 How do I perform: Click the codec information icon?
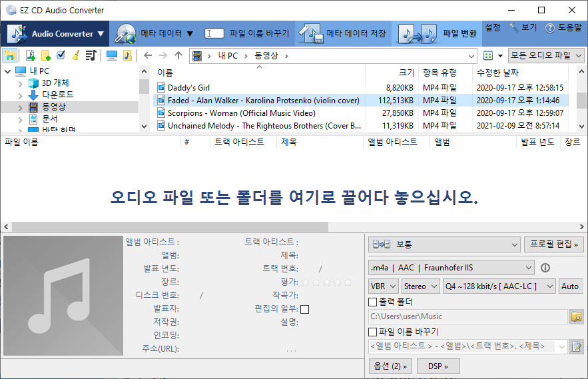[545, 268]
